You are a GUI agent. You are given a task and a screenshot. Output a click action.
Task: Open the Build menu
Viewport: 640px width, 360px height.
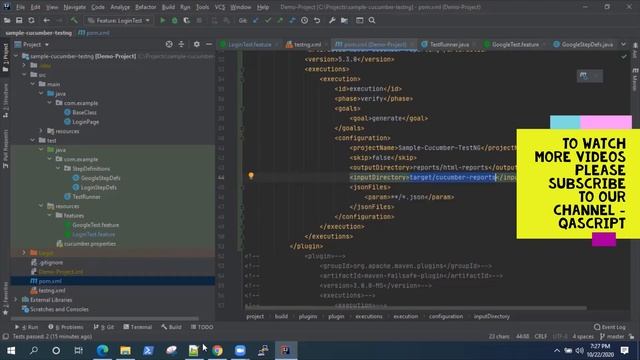[x=168, y=7]
